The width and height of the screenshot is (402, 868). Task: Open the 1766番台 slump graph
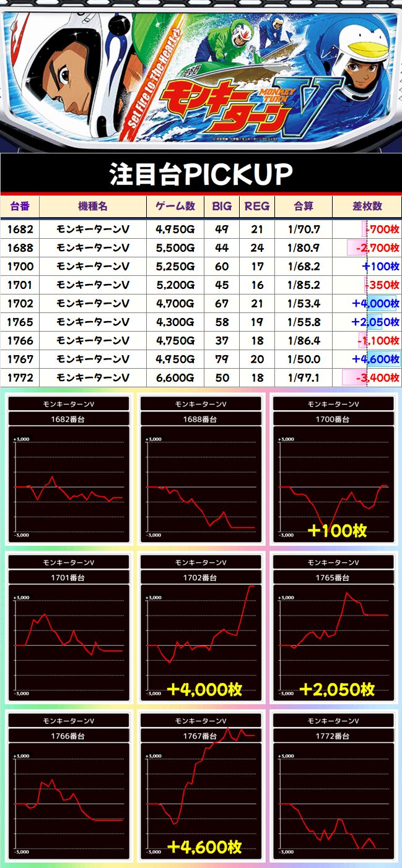(68, 802)
